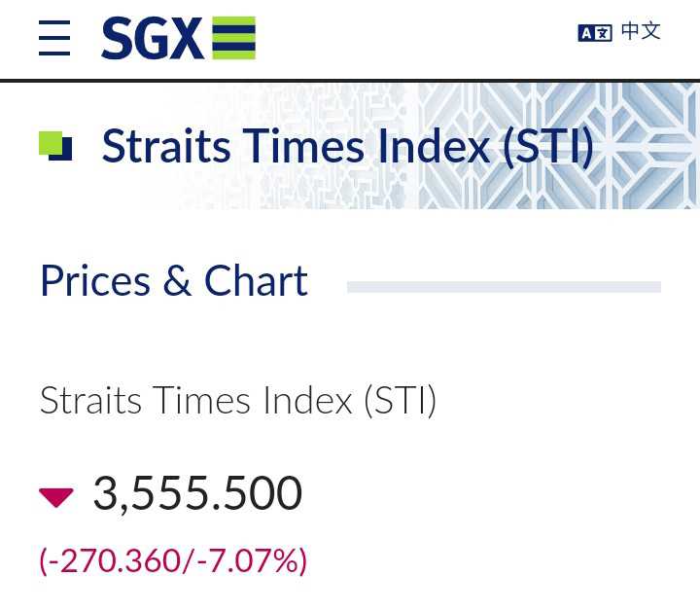The height and width of the screenshot is (611, 700).
Task: Click the -270.360 points change figure
Action: (x=115, y=560)
